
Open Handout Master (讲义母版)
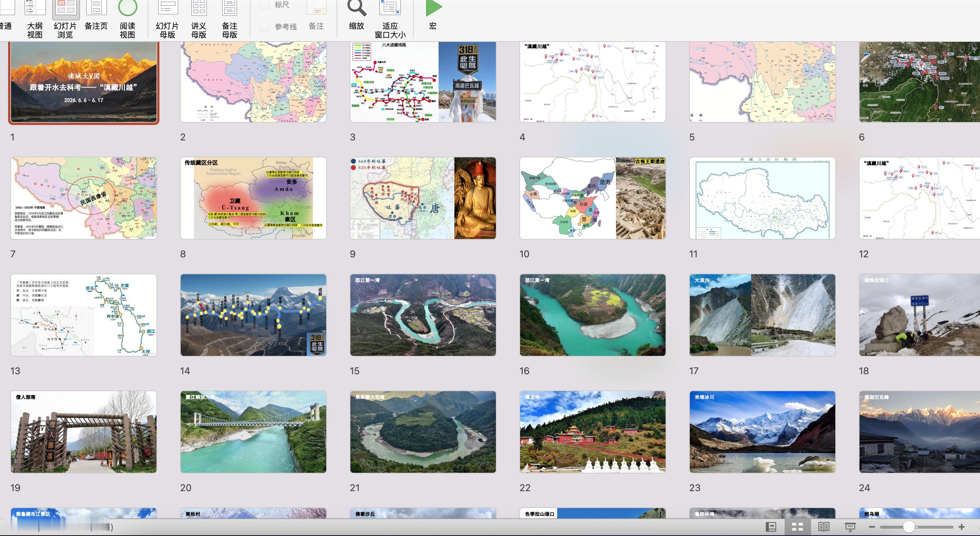[x=199, y=19]
